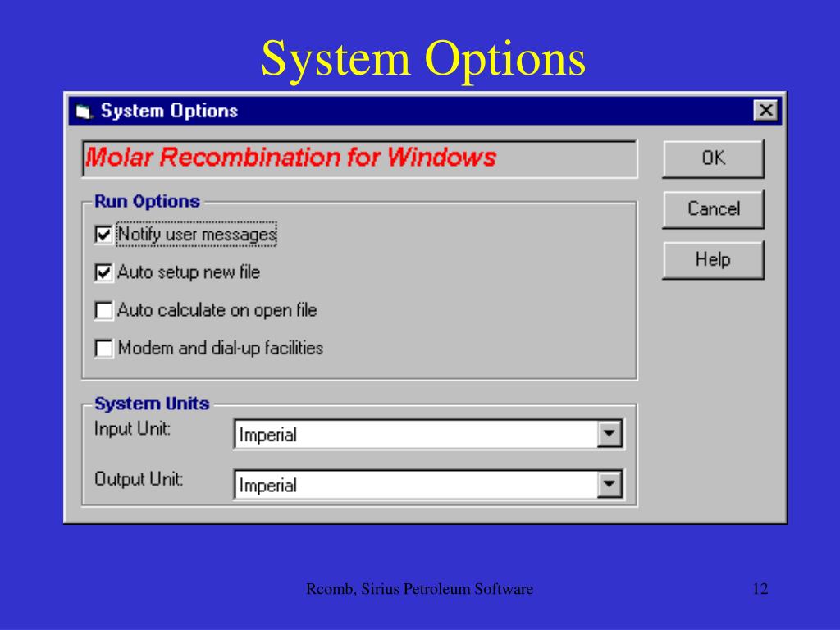840x630 pixels.
Task: Click the yellow System Options slide heading
Action: click(423, 60)
